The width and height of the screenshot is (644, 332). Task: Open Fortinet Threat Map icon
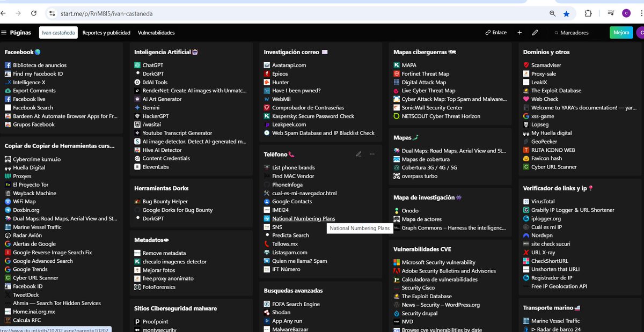click(397, 74)
